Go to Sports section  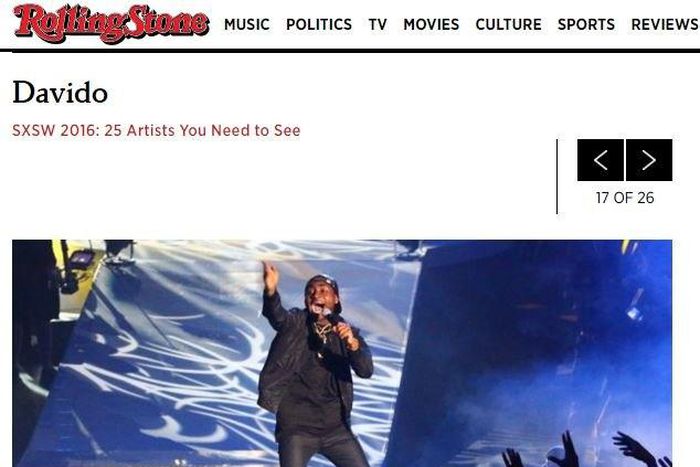(586, 25)
